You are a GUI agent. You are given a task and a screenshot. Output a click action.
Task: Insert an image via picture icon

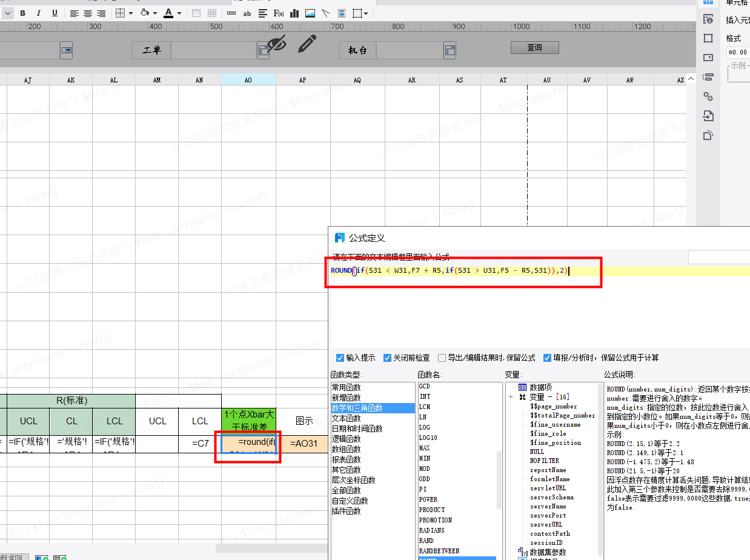pyautogui.click(x=310, y=13)
